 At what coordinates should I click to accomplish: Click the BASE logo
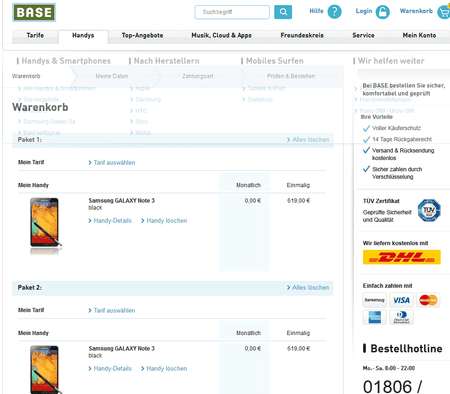34,12
